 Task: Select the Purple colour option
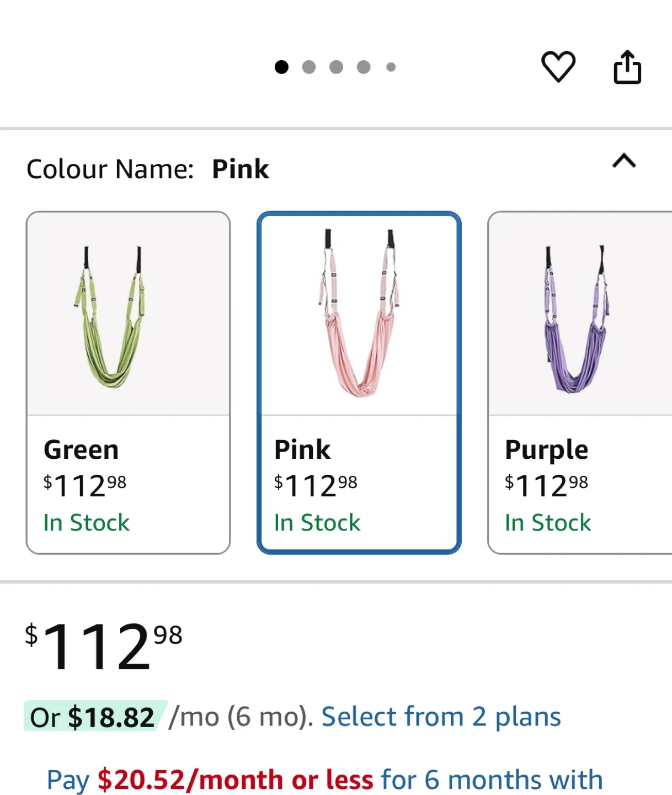(579, 381)
